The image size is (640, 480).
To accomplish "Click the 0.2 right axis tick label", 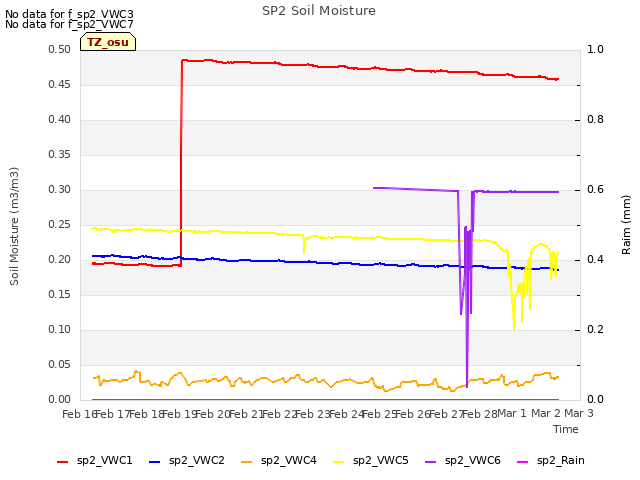I will 595,329.
